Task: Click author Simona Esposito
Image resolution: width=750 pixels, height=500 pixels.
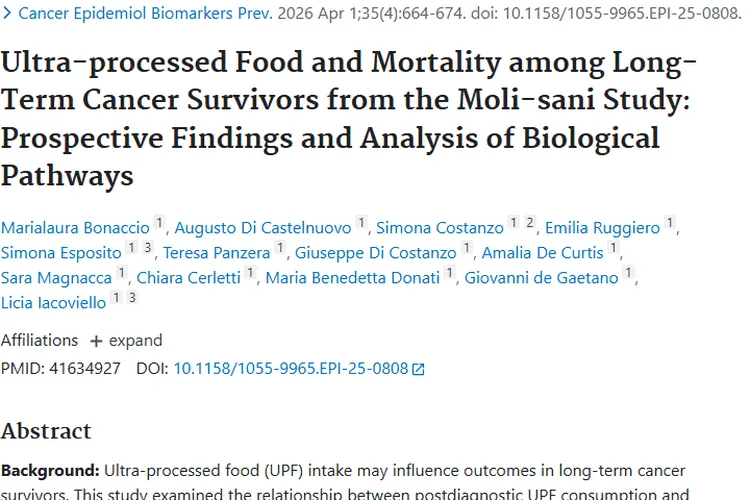Action: (x=61, y=253)
